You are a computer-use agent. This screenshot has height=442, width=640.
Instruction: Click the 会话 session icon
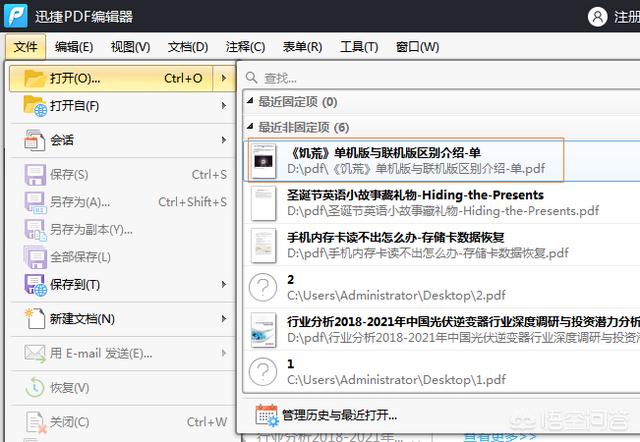(x=35, y=140)
